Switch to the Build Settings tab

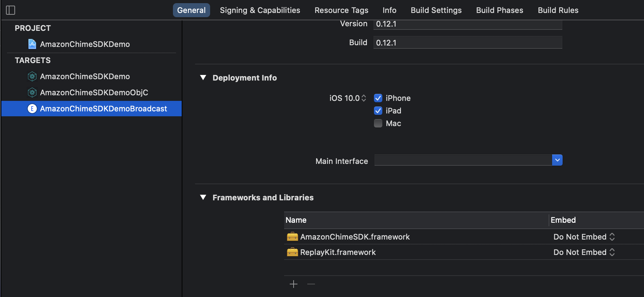coord(436,10)
